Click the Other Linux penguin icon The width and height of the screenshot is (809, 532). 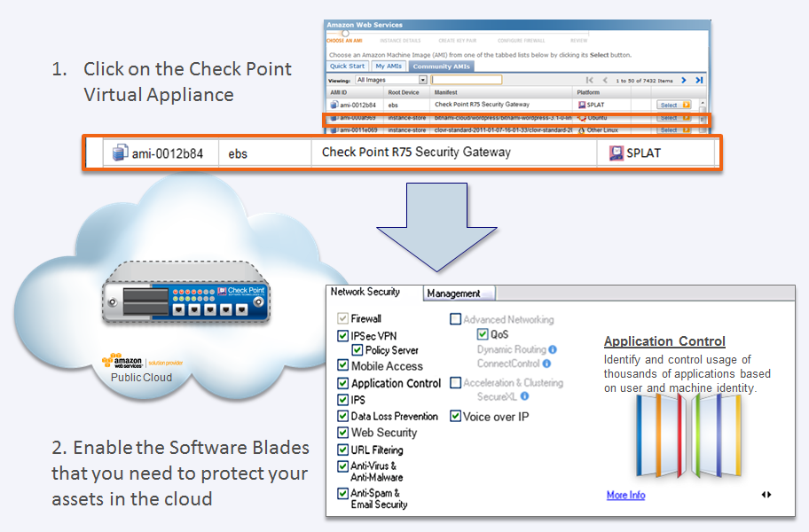(x=582, y=130)
